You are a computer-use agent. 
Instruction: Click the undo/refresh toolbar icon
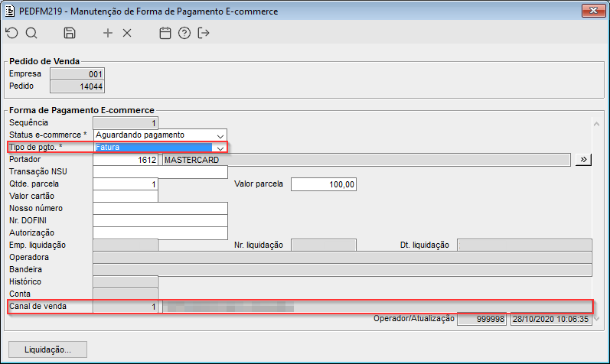[11, 33]
